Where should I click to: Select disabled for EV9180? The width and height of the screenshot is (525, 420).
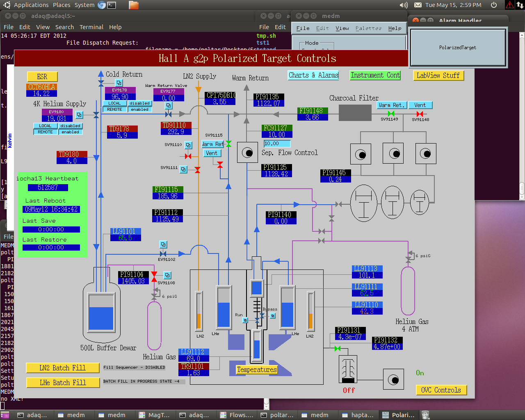[x=70, y=126]
